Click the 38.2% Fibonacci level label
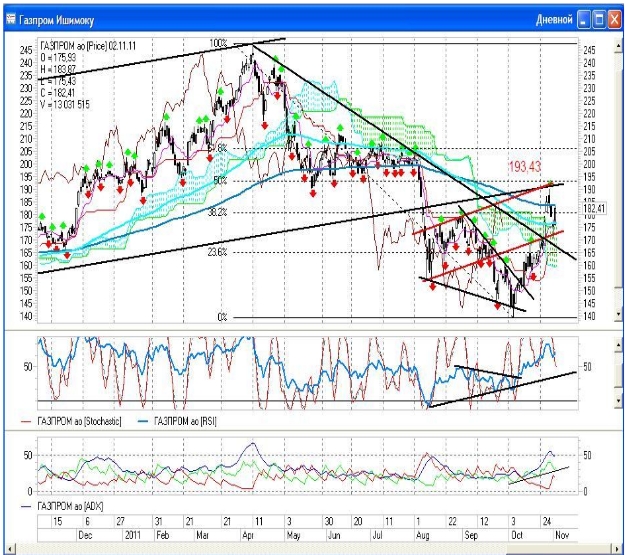Screen dimensions: 627x555 pyautogui.click(x=218, y=212)
